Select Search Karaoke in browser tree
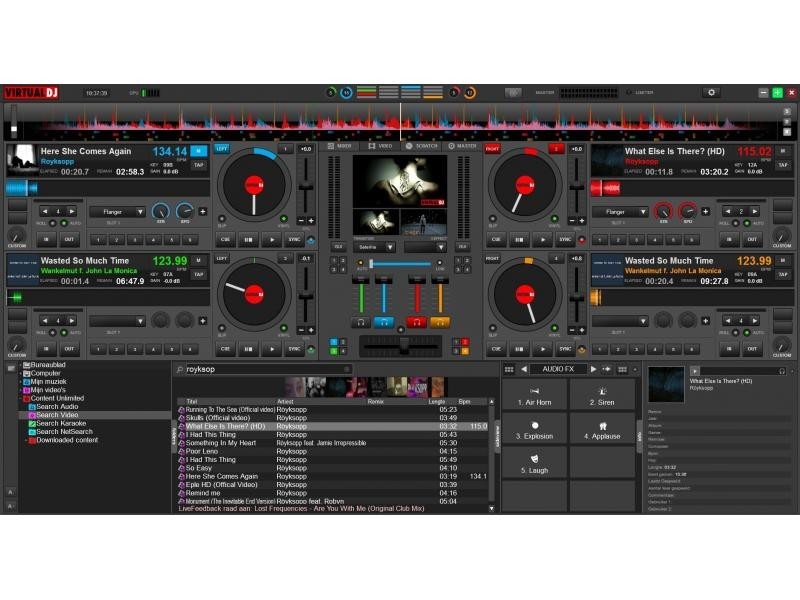Screen dimensions: 800x600 pyautogui.click(x=61, y=423)
